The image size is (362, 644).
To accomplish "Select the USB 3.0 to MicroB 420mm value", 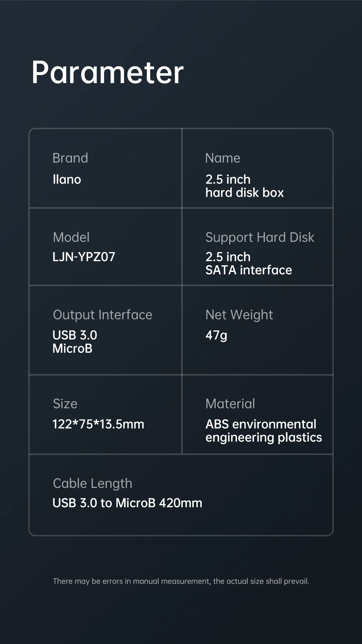I will coord(127,503).
